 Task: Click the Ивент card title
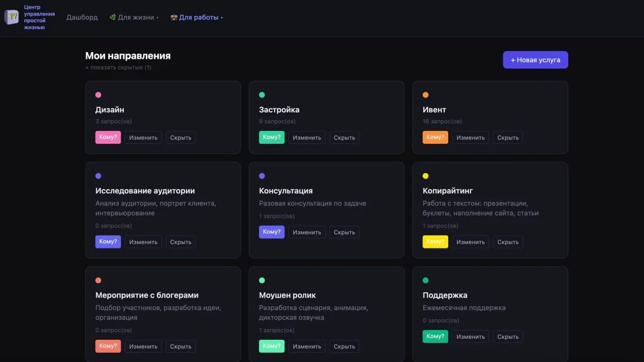click(434, 110)
